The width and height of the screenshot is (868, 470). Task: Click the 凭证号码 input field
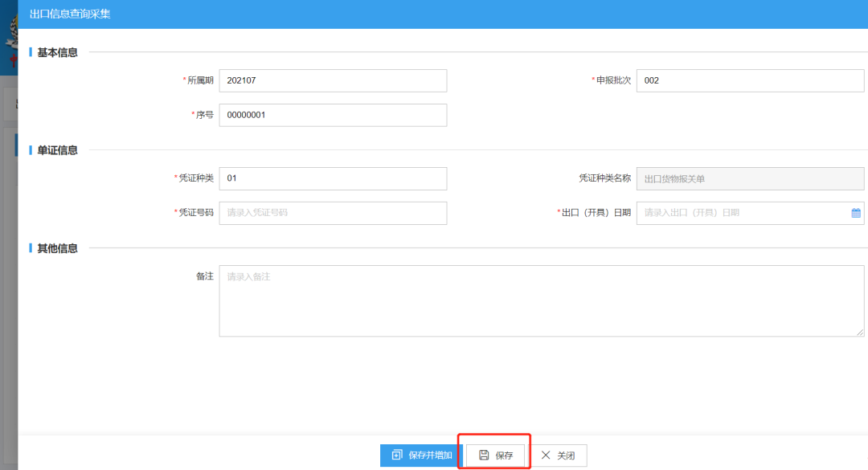[x=333, y=213]
